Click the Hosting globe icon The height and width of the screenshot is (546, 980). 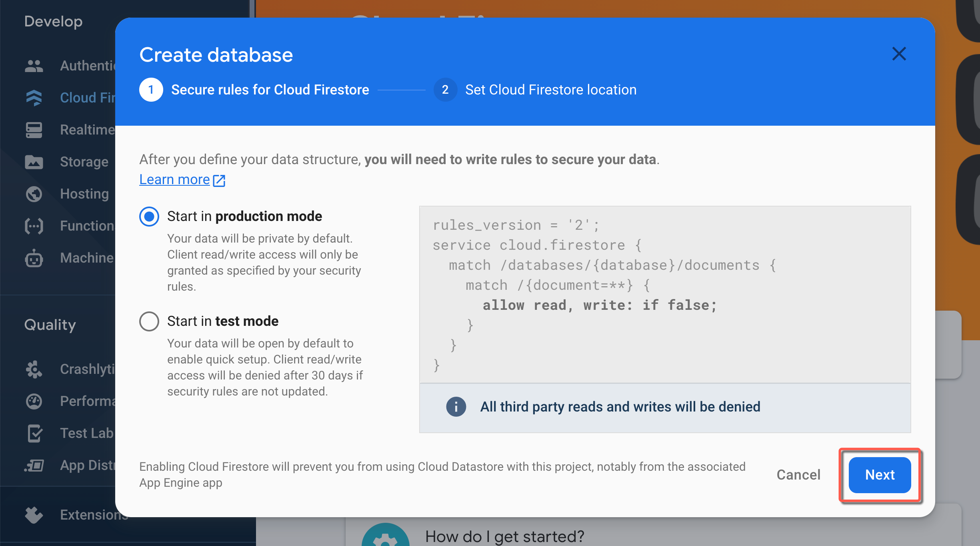[34, 194]
